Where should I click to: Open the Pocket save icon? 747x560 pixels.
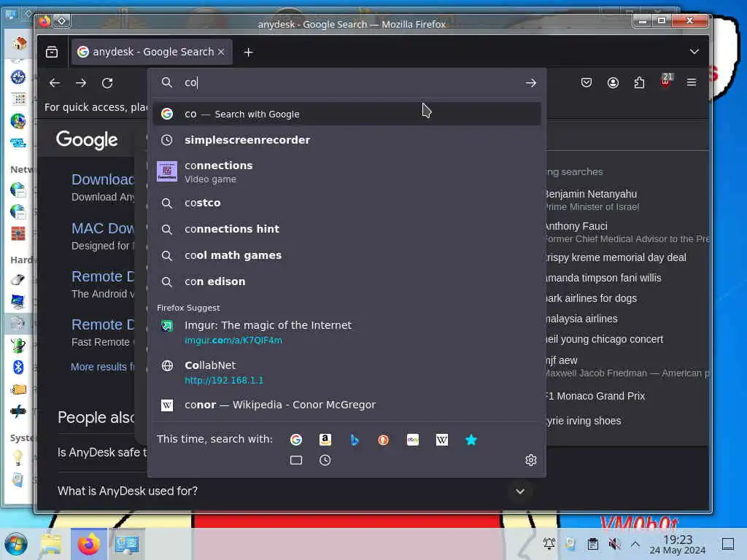(587, 83)
